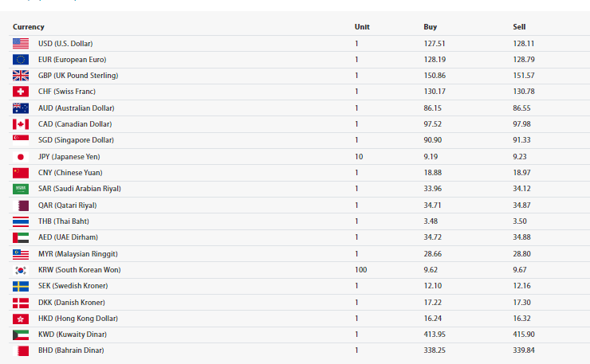Viewport: 590px width, 364px height.
Task: Click the Swedish flag icon
Action: tap(21, 286)
